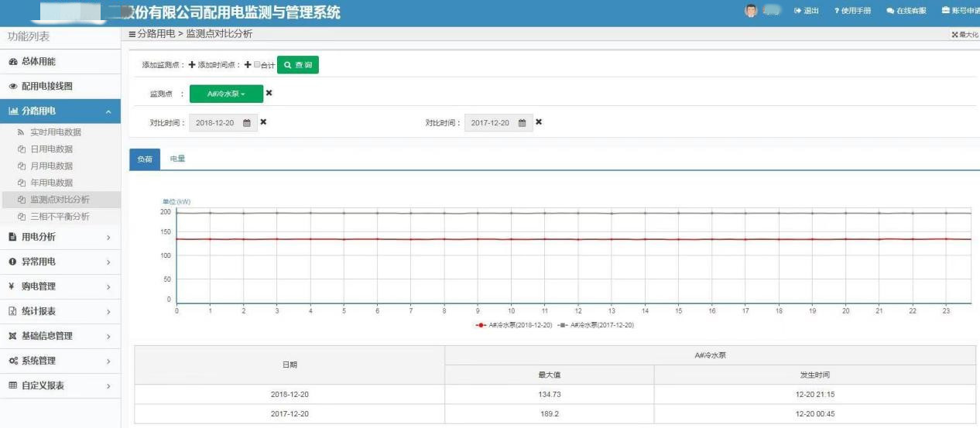Toggle the sidebar using the hamburger icon

pos(132,35)
